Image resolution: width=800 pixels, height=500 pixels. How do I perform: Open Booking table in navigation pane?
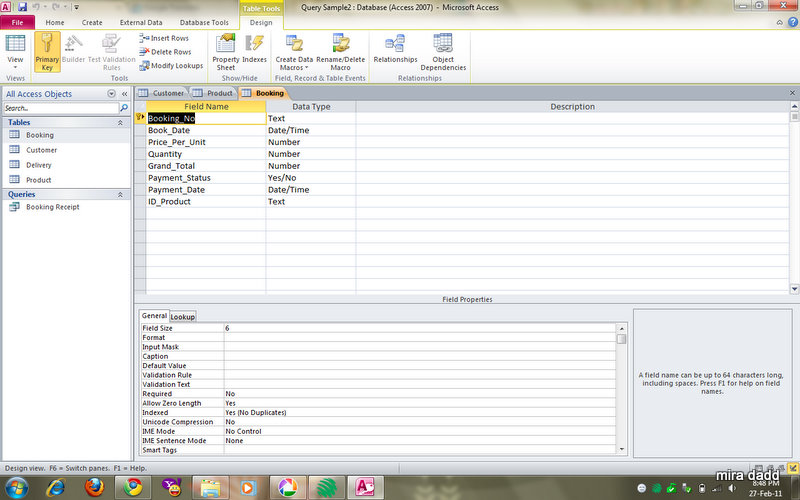pos(40,135)
